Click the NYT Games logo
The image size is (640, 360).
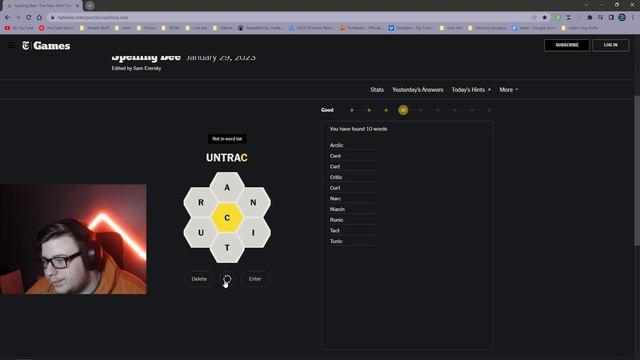(46, 46)
